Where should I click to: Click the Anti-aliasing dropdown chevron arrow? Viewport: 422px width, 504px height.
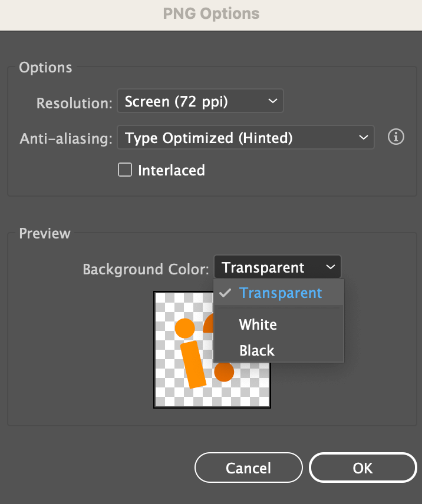[364, 137]
